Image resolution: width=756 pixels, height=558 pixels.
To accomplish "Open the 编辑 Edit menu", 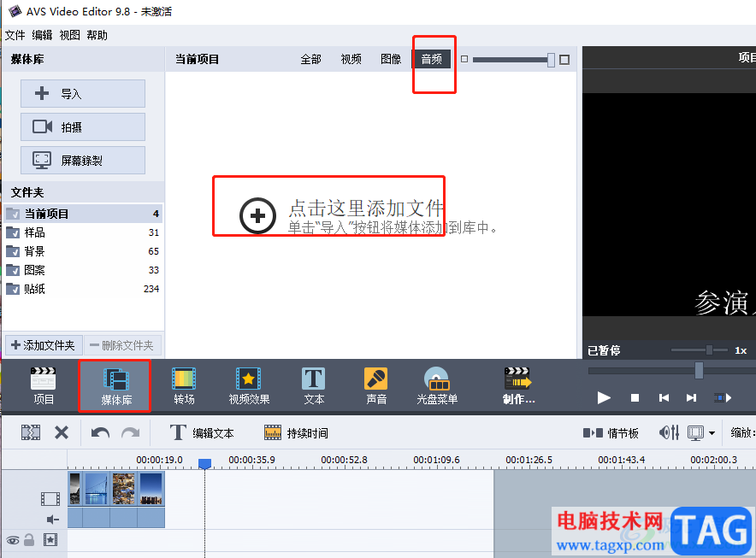I will 42,35.
